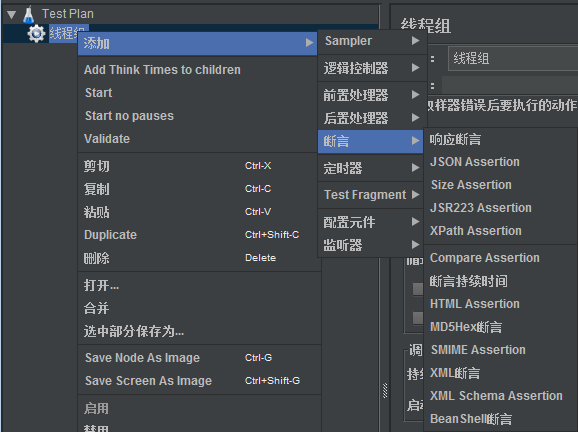
Task: Add a JSR223 Assertion
Action: click(501, 208)
